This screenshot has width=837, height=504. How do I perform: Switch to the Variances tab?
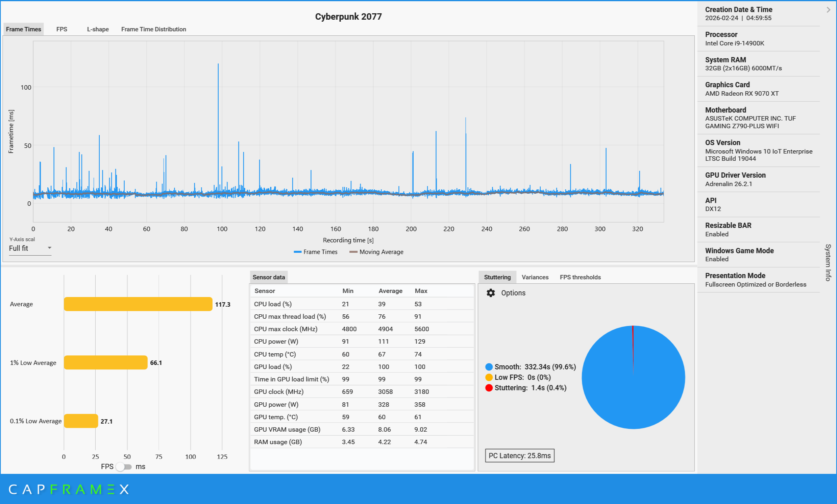point(535,277)
